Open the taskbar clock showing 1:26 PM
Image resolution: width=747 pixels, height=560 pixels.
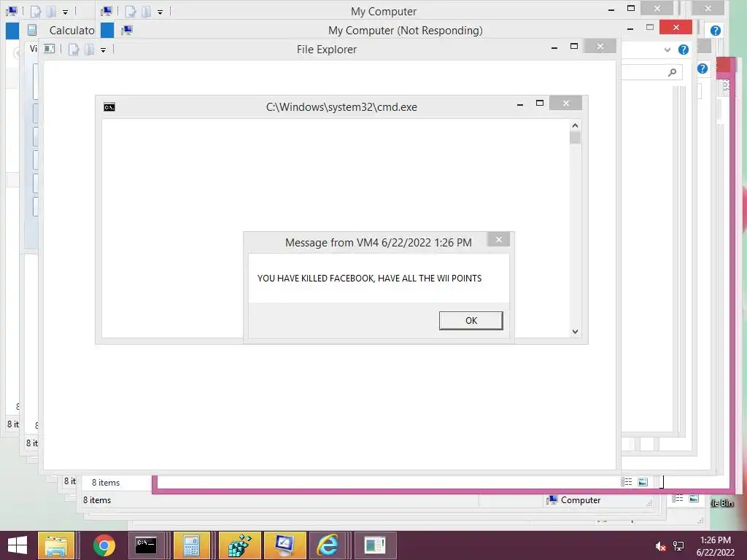point(715,546)
